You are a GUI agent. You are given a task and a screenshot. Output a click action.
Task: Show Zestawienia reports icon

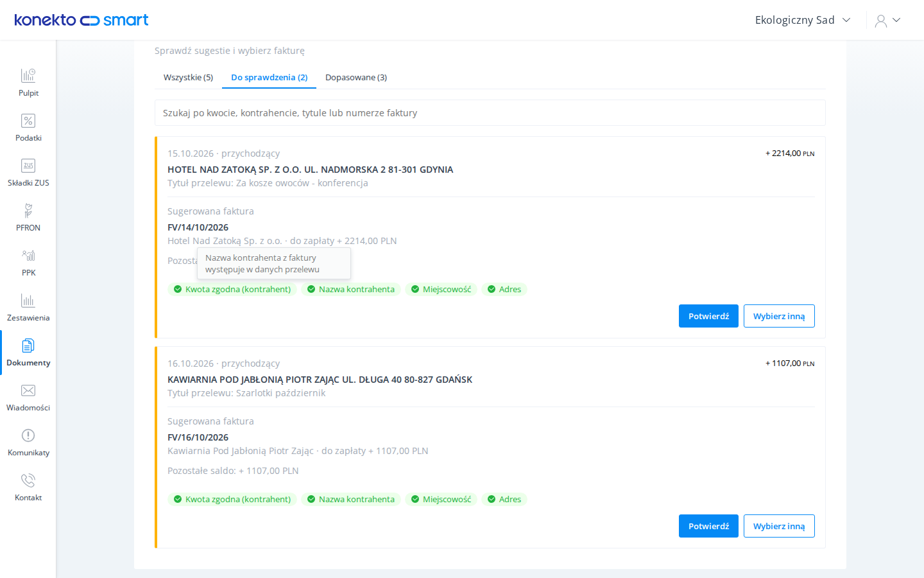coord(28,301)
